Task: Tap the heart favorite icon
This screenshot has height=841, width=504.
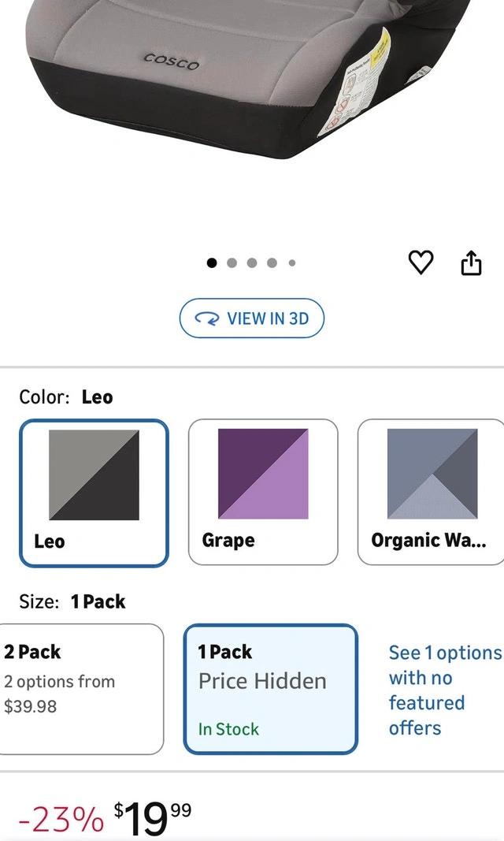Action: [421, 262]
